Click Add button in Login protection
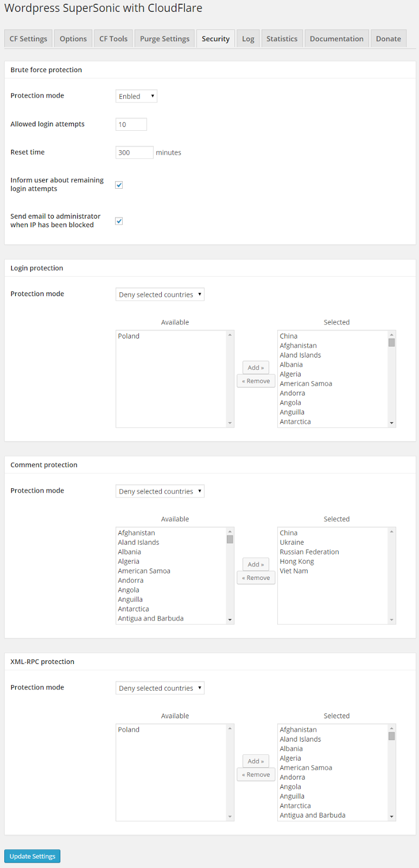Screen dimensions: 419x868 click(256, 367)
